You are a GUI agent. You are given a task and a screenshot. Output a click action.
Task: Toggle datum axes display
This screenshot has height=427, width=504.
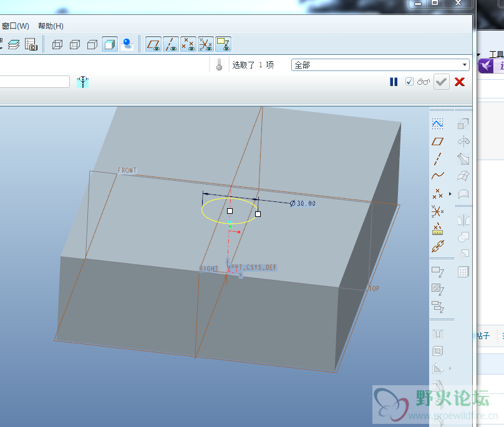[171, 44]
